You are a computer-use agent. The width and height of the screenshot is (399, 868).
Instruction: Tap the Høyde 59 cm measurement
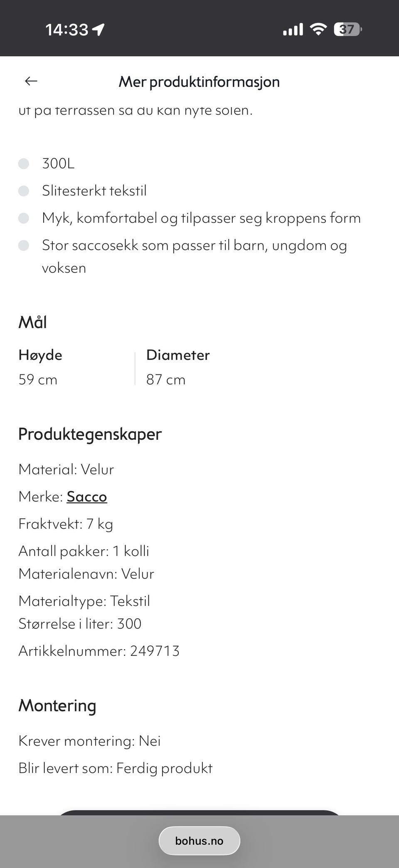tap(40, 367)
